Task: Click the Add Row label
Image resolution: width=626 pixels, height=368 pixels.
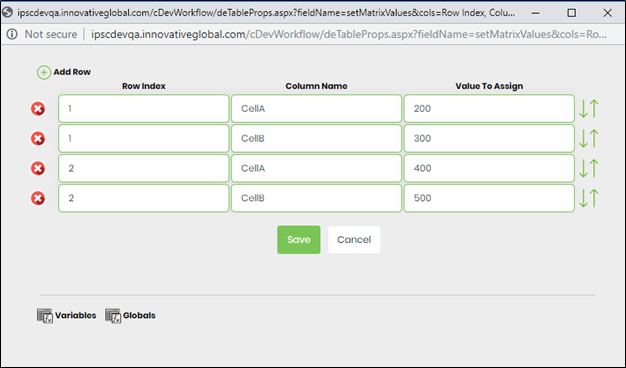Action: [72, 72]
